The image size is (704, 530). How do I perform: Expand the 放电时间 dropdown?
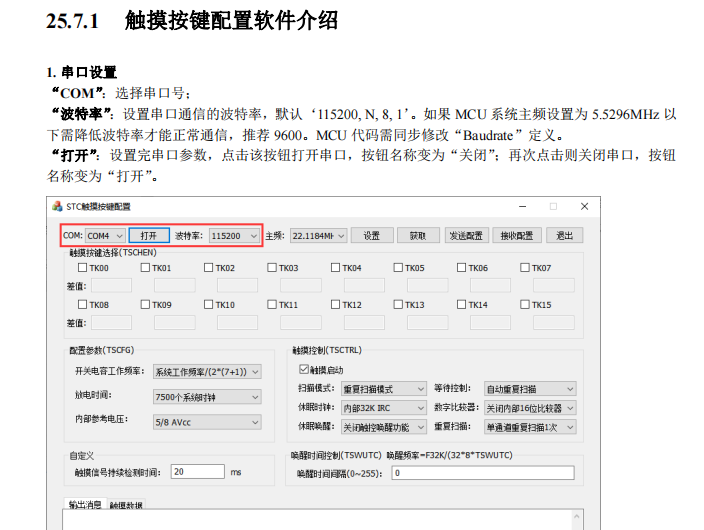coord(207,397)
